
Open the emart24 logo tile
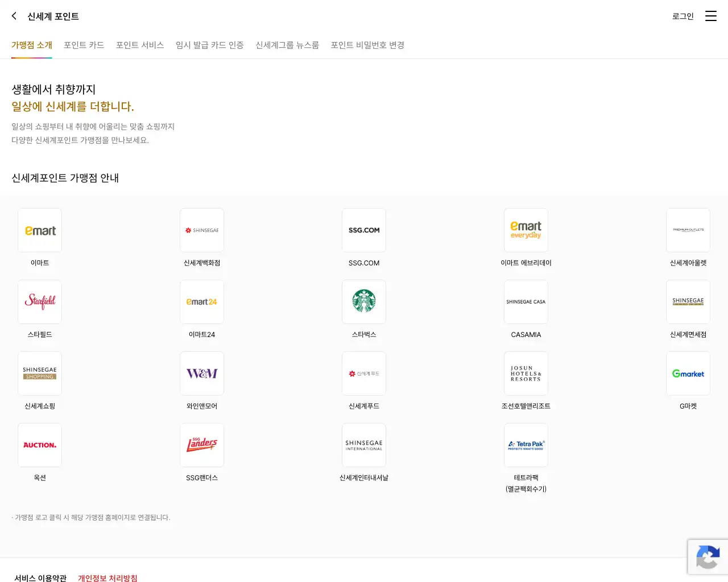pyautogui.click(x=202, y=302)
